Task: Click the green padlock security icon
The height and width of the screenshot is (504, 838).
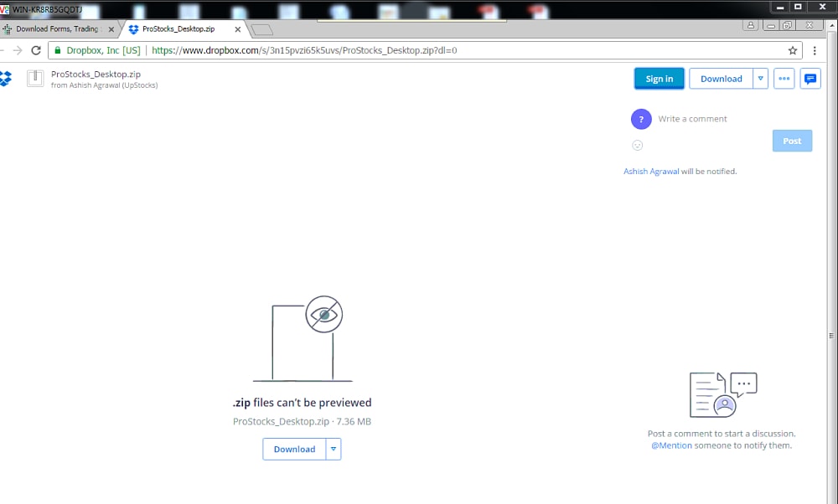Action: pos(58,50)
